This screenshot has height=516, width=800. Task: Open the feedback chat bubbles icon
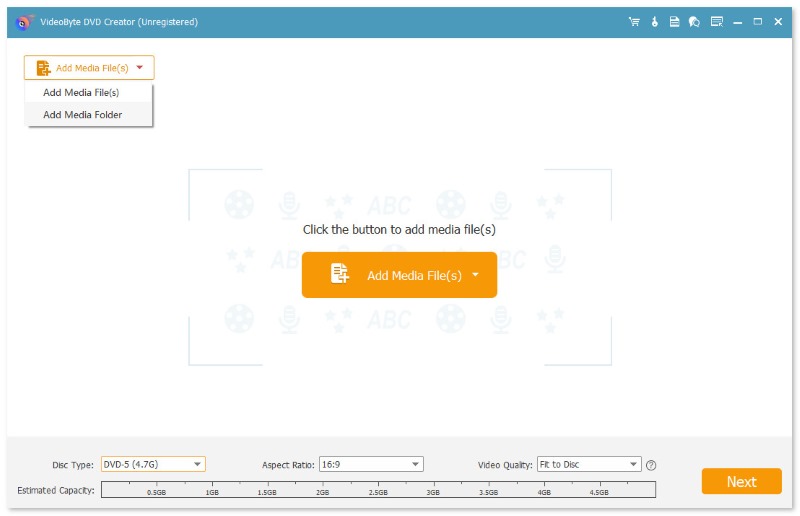(x=694, y=22)
